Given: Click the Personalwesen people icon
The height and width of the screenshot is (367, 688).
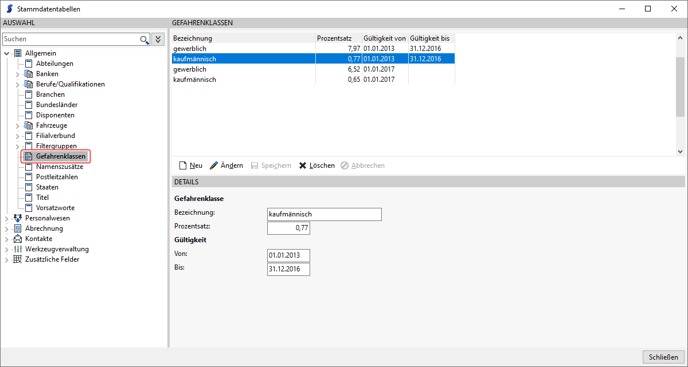Looking at the screenshot, I should (x=18, y=218).
